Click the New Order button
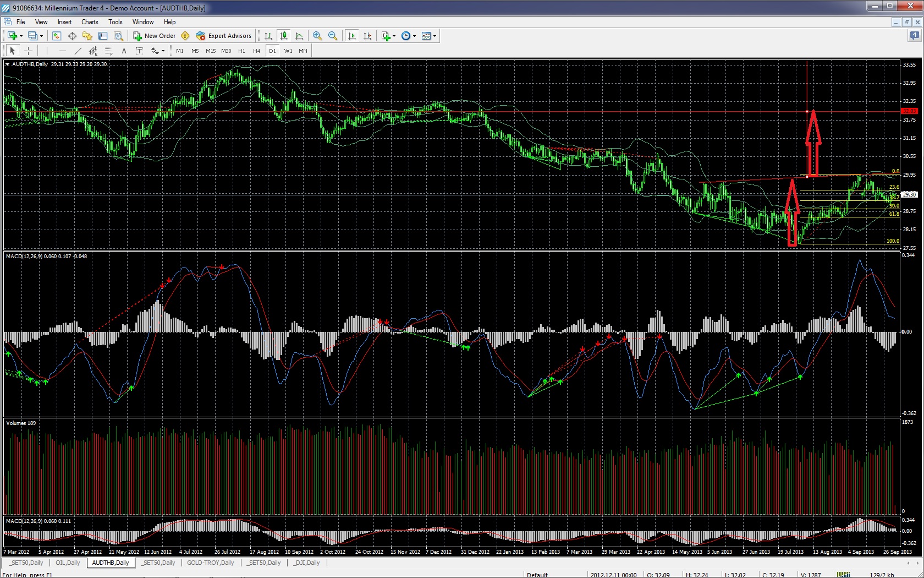 point(155,36)
